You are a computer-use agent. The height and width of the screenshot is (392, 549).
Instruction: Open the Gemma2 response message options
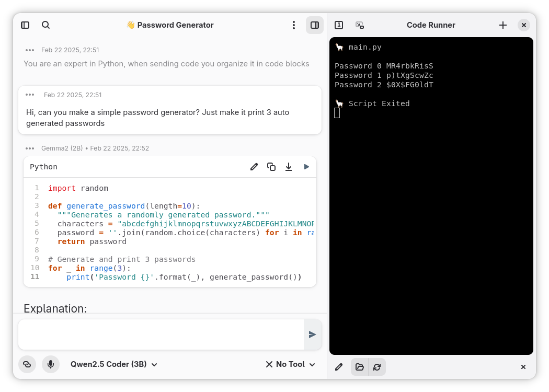point(30,148)
